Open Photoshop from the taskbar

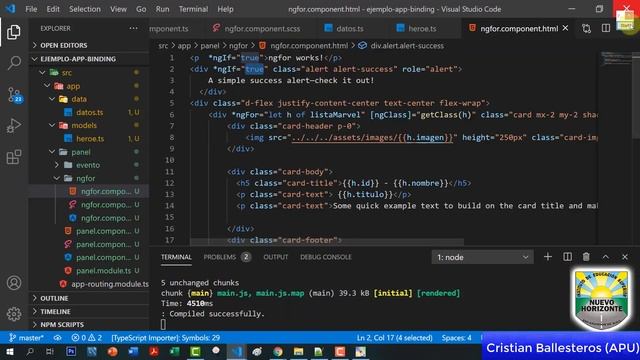71,351
